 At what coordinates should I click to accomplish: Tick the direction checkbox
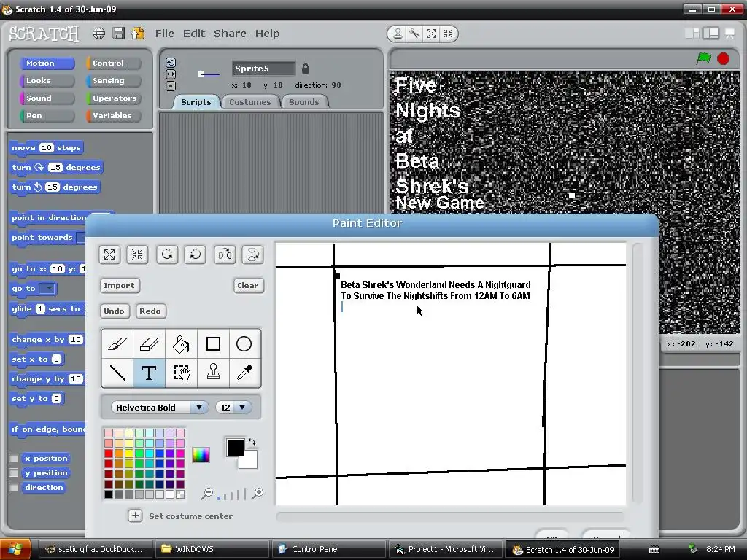tap(14, 487)
